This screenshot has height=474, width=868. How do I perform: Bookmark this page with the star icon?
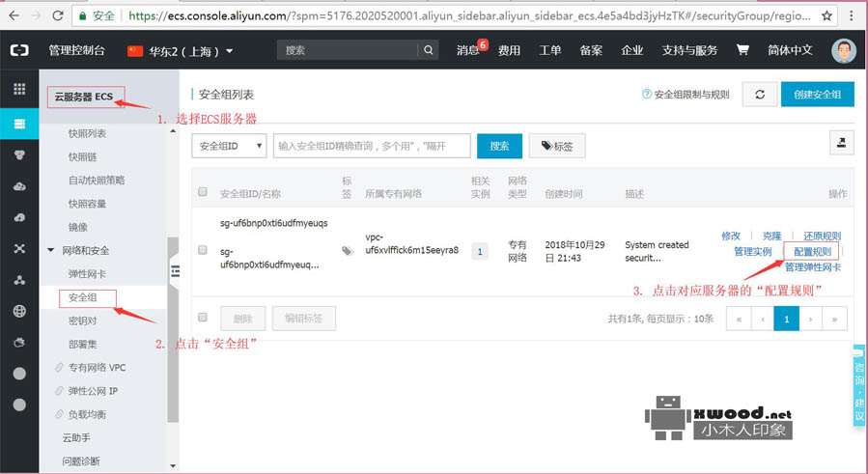point(826,15)
